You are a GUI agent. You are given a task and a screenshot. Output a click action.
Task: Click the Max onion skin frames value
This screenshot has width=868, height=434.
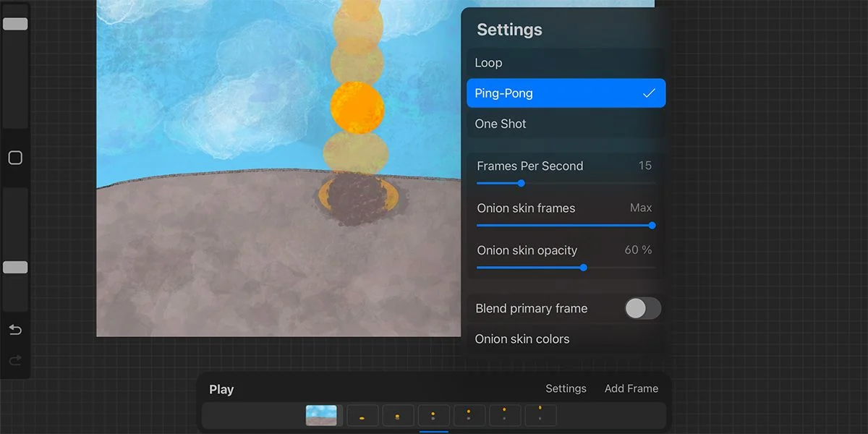641,208
